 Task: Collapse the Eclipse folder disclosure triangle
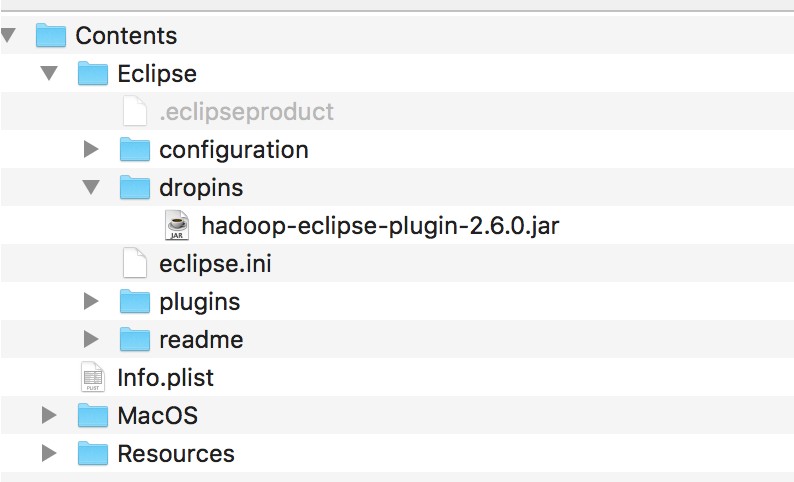pos(49,73)
